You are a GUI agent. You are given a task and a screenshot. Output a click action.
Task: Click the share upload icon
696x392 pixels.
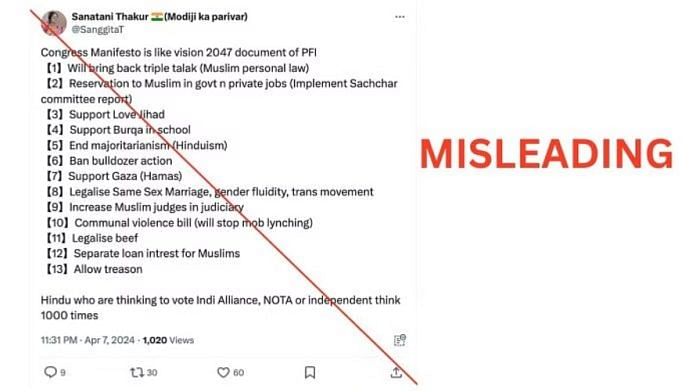pyautogui.click(x=396, y=372)
